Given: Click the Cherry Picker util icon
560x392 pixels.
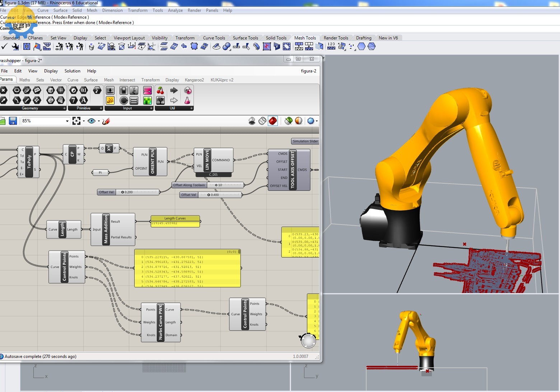Looking at the screenshot, I should pyautogui.click(x=160, y=90).
